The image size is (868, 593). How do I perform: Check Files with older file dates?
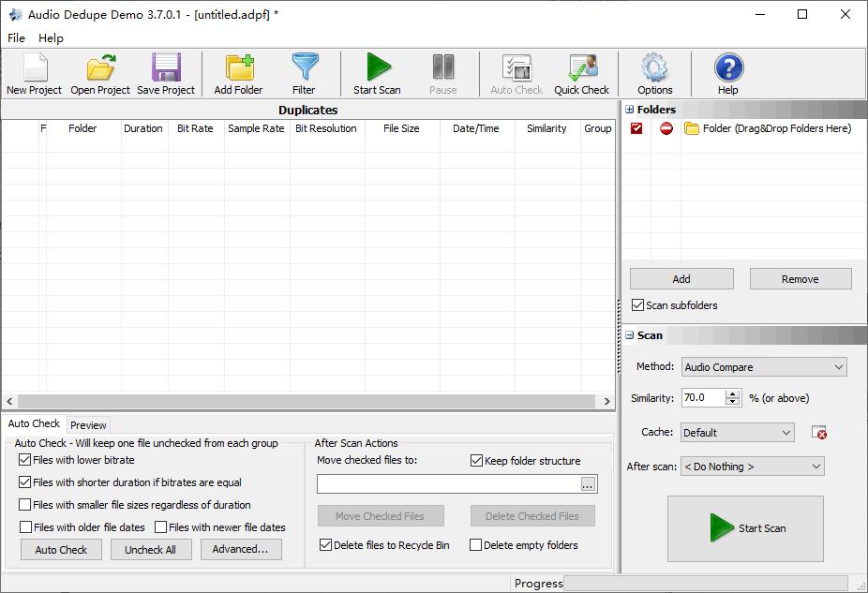(x=25, y=527)
